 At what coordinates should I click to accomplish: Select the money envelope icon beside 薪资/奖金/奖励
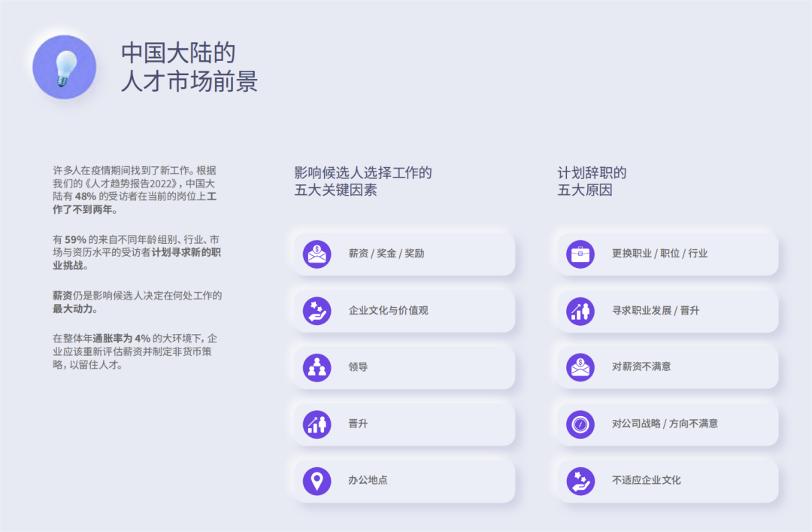[317, 254]
